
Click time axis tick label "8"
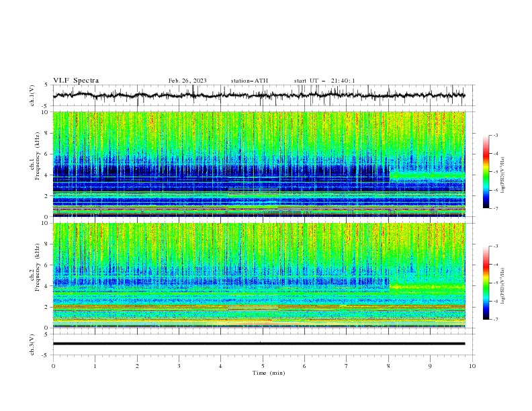pyautogui.click(x=388, y=366)
